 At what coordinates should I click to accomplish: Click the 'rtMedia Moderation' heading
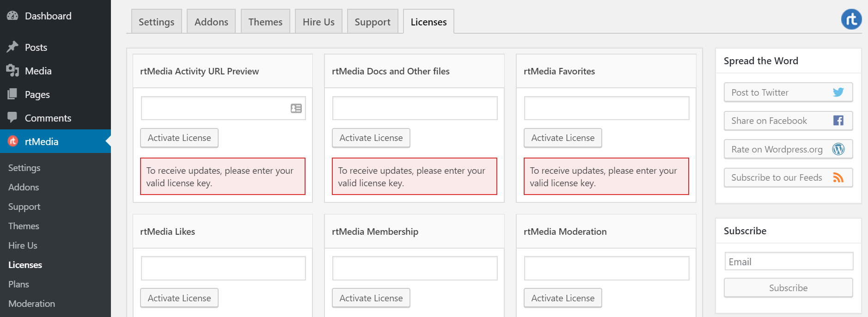[565, 232]
